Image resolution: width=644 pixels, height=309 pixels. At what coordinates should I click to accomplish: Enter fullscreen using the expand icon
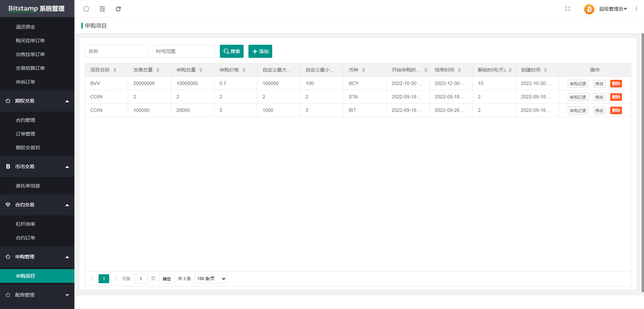pyautogui.click(x=567, y=9)
